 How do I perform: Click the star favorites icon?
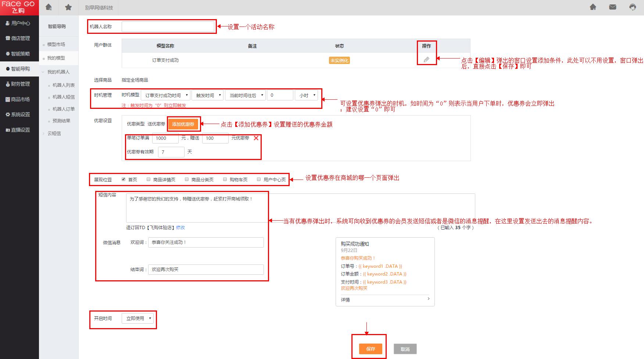pos(68,7)
